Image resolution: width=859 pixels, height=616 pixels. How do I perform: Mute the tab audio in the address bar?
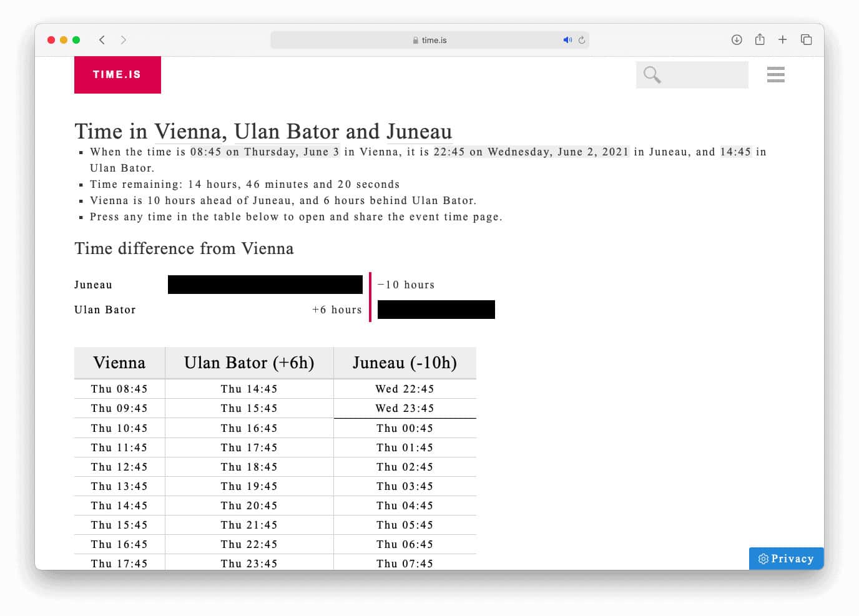click(x=567, y=39)
